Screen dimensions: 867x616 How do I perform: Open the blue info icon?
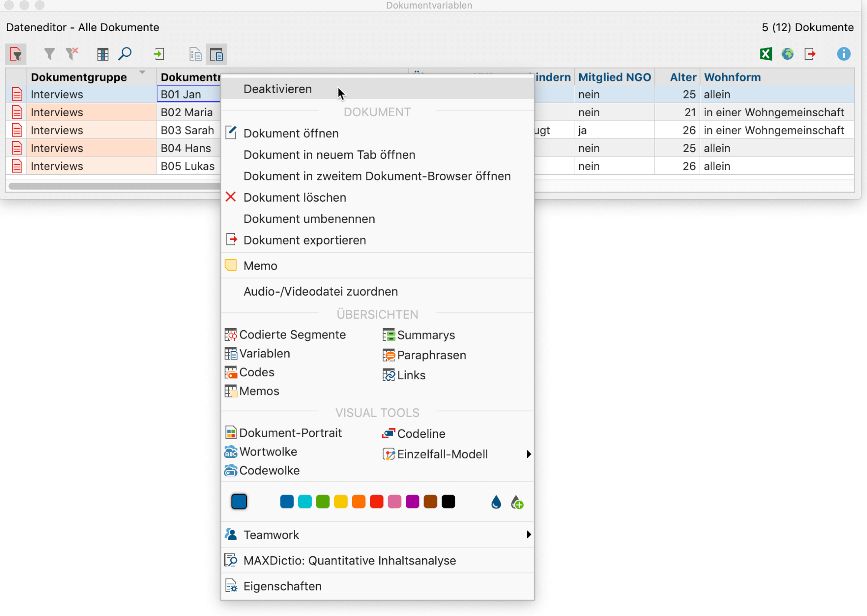coord(844,54)
